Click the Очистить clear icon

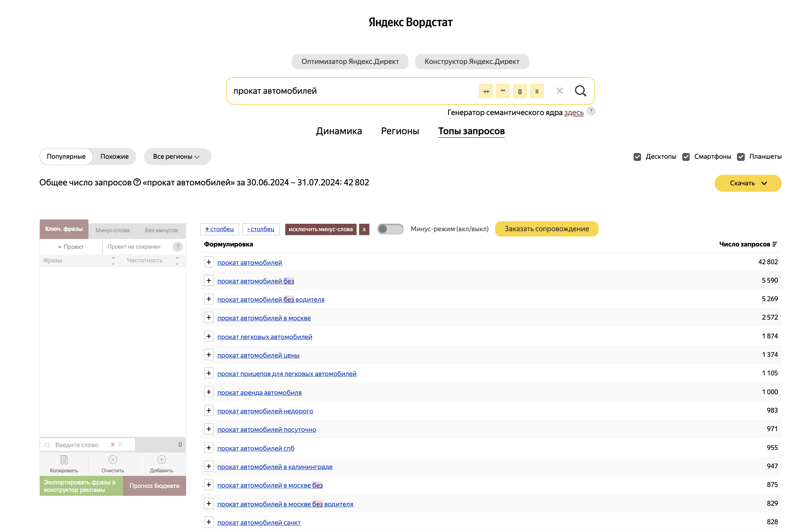tap(113, 460)
